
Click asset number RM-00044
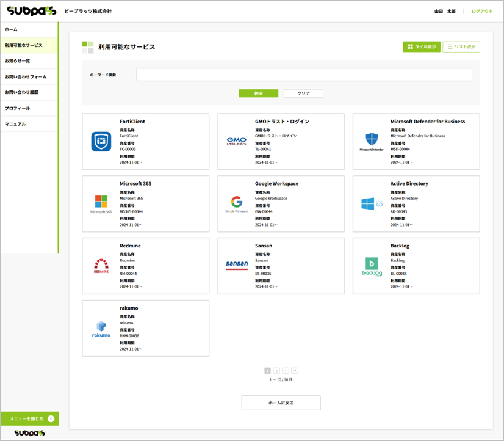[x=128, y=274]
